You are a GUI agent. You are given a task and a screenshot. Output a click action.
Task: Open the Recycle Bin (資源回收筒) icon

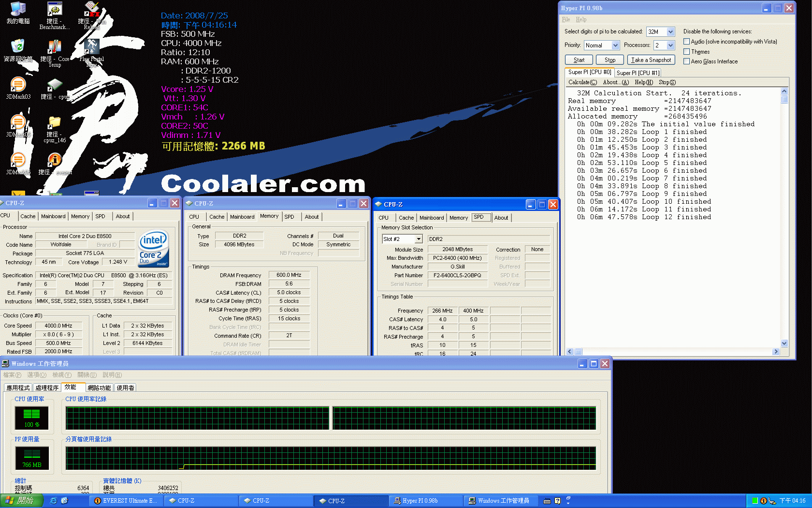[x=18, y=50]
